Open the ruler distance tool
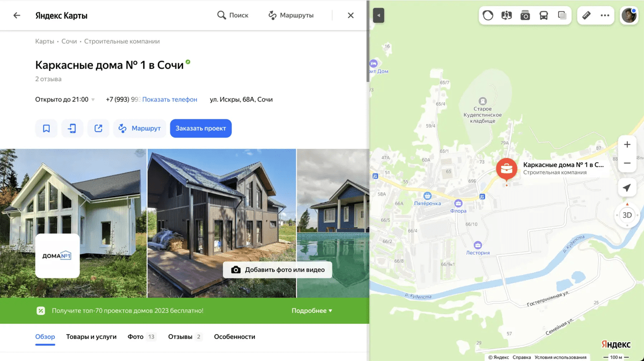This screenshot has height=361, width=644. (x=586, y=16)
